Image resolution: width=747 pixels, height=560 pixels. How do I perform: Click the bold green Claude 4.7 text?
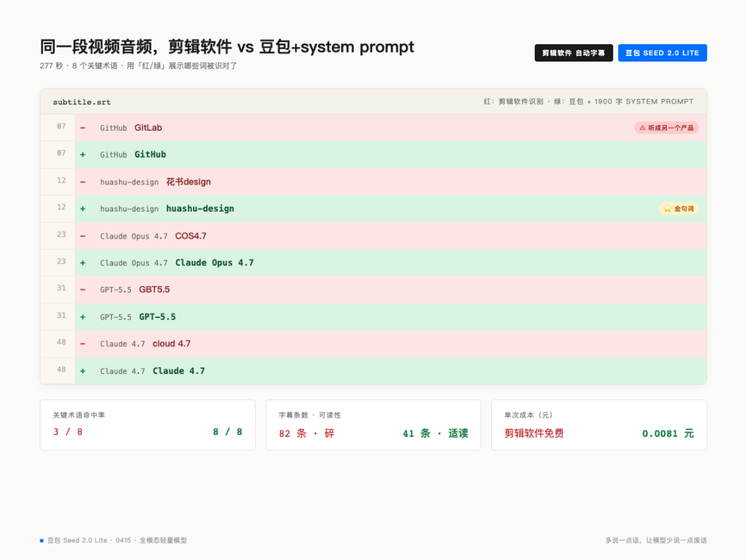click(x=178, y=371)
